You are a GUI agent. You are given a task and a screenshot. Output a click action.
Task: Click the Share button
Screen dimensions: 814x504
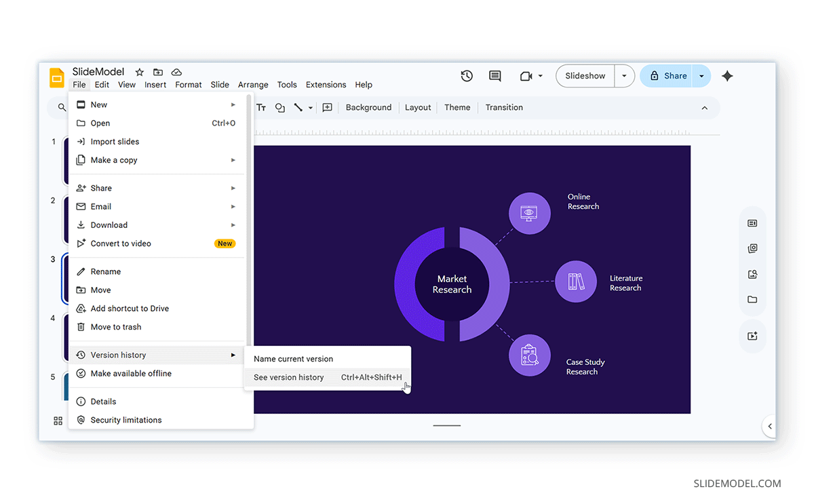coord(667,76)
